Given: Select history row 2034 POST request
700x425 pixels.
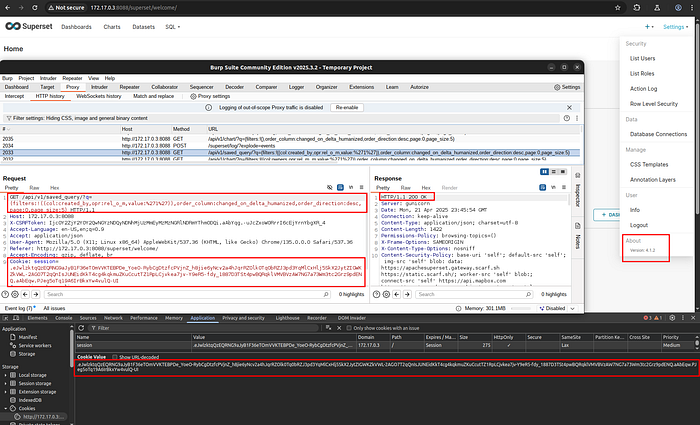Looking at the screenshot, I should click(x=291, y=146).
